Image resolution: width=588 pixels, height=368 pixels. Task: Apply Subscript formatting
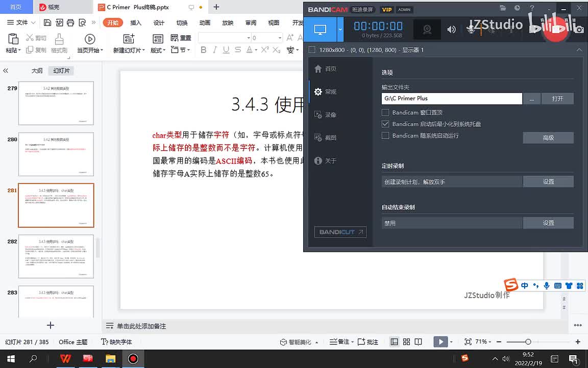(x=277, y=50)
